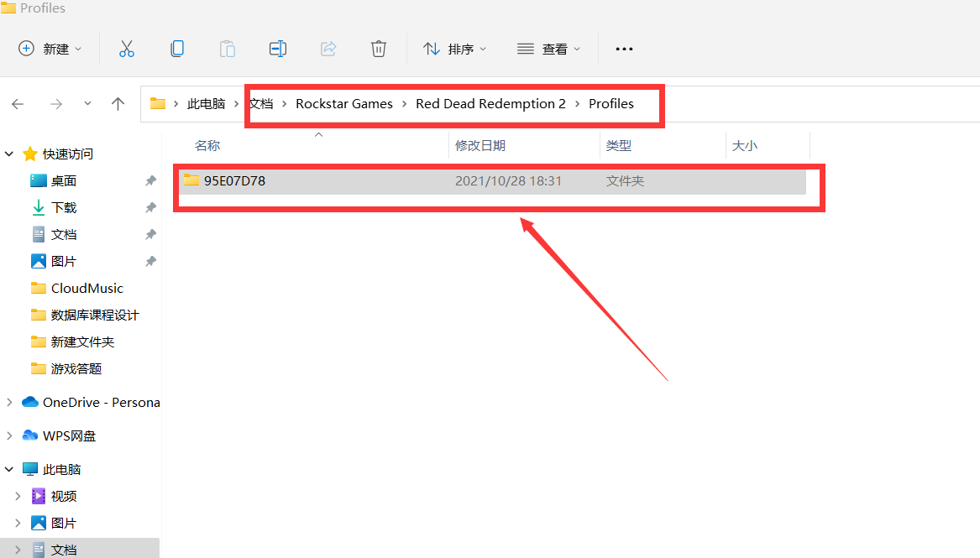
Task: Click the folder icon in address bar
Action: (158, 103)
